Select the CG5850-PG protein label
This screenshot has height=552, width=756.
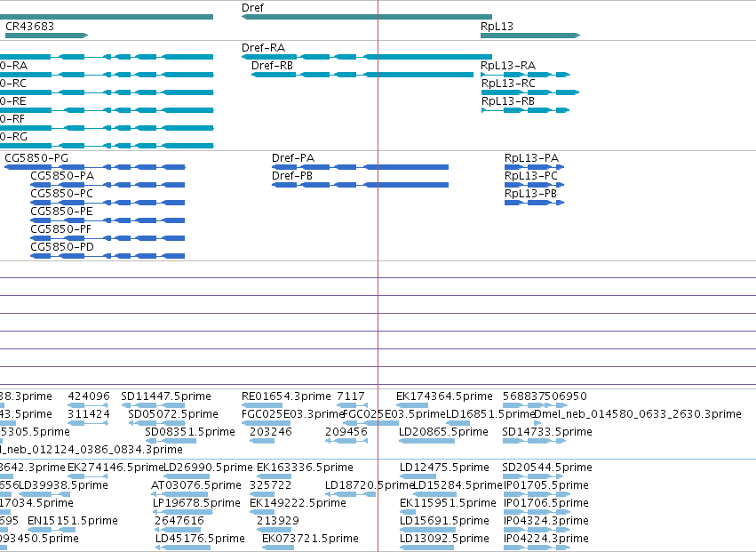[36, 158]
